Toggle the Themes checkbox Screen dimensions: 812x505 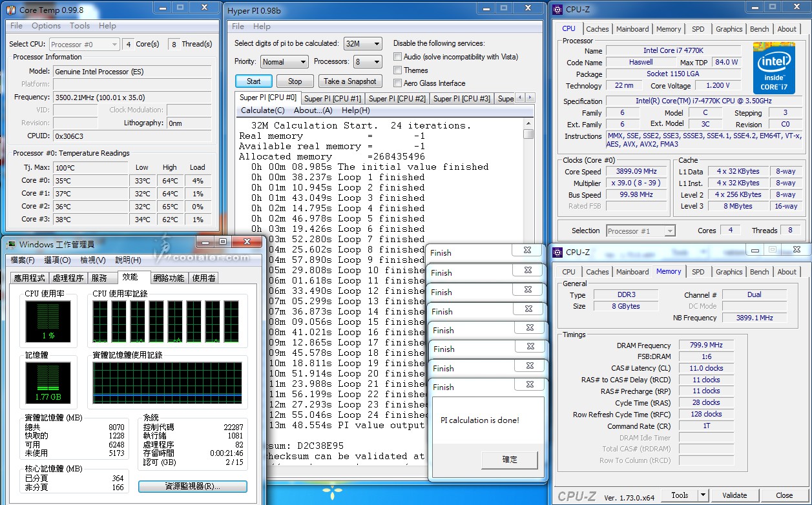click(397, 70)
